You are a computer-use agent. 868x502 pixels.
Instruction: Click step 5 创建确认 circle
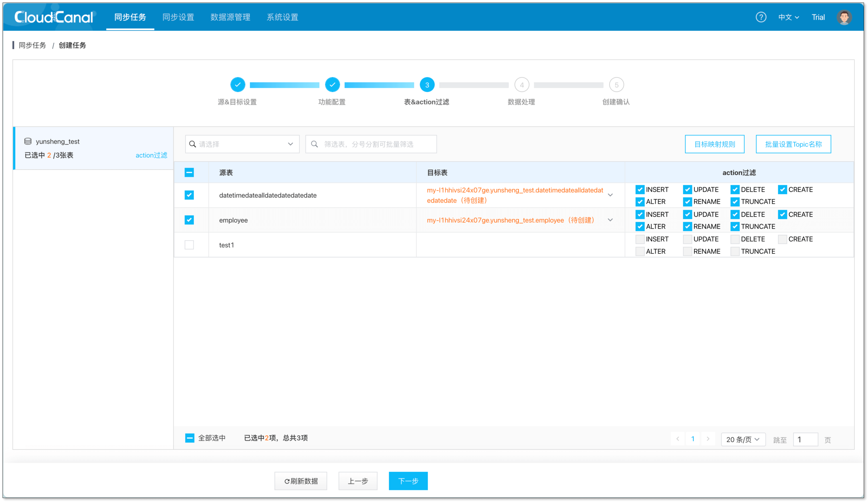pos(616,85)
